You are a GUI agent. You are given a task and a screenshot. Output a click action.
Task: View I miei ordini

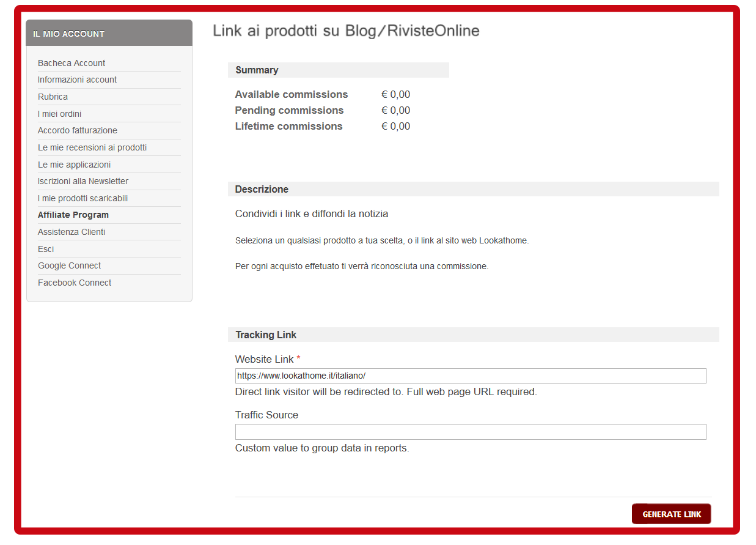point(59,114)
